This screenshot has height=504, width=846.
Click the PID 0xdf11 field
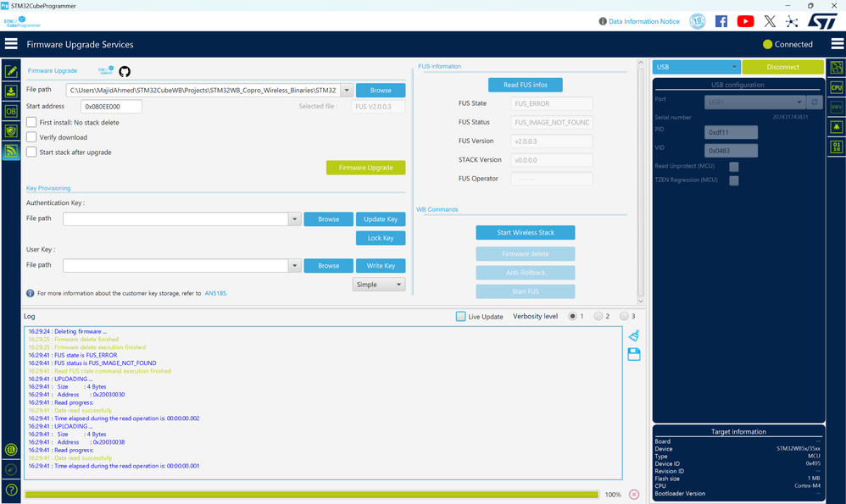[x=731, y=132]
